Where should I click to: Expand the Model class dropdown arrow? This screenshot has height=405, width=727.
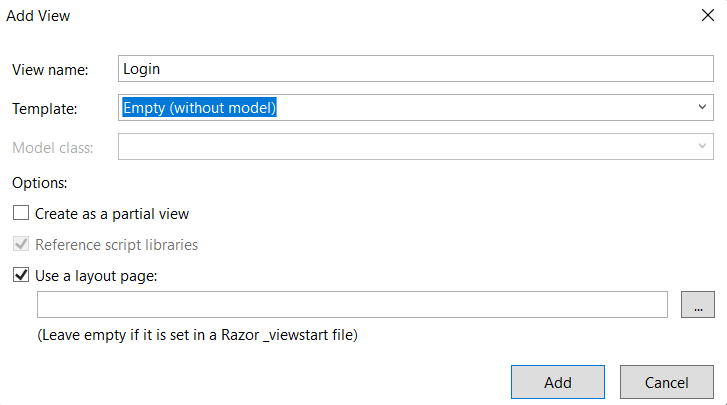pos(702,146)
